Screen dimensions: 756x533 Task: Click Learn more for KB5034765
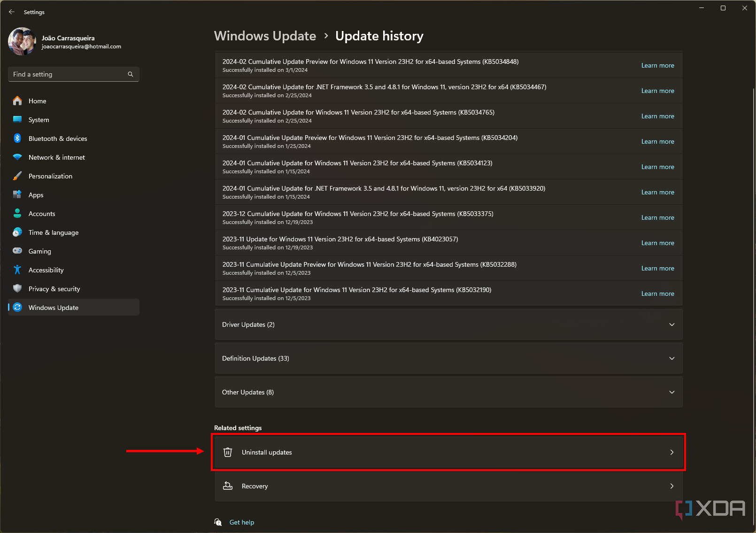tap(657, 116)
